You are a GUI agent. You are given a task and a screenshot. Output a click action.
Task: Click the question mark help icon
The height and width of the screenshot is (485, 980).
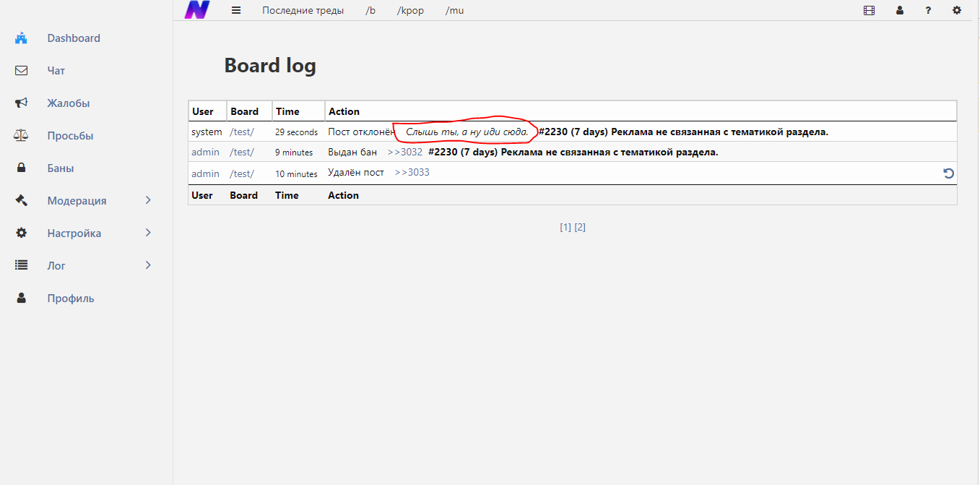click(x=928, y=10)
